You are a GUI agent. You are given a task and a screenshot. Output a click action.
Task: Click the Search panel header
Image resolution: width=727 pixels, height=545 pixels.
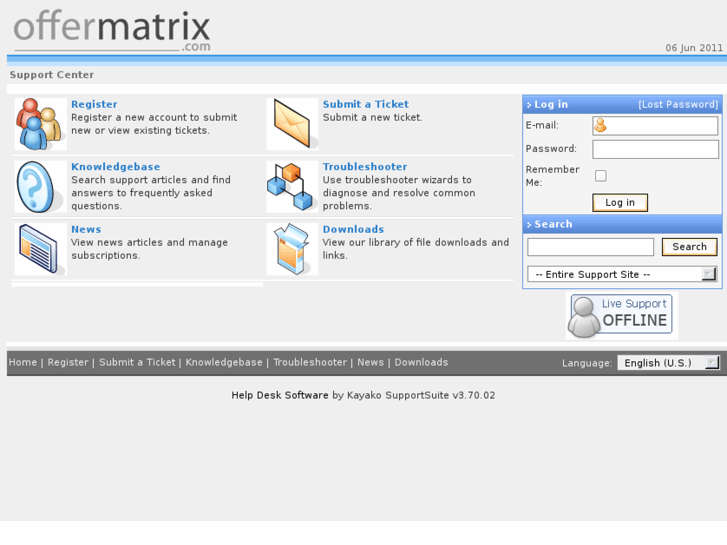(622, 224)
